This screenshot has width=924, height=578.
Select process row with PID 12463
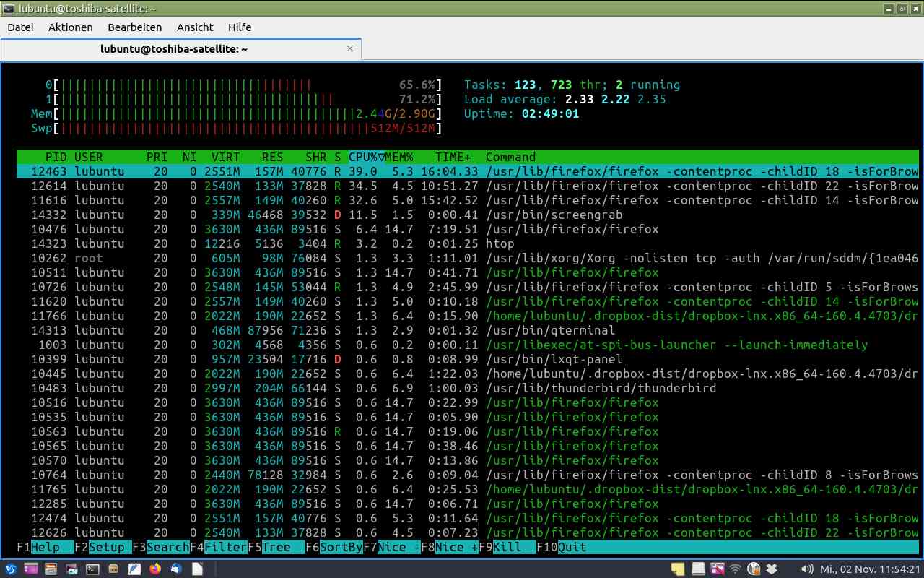(x=468, y=171)
